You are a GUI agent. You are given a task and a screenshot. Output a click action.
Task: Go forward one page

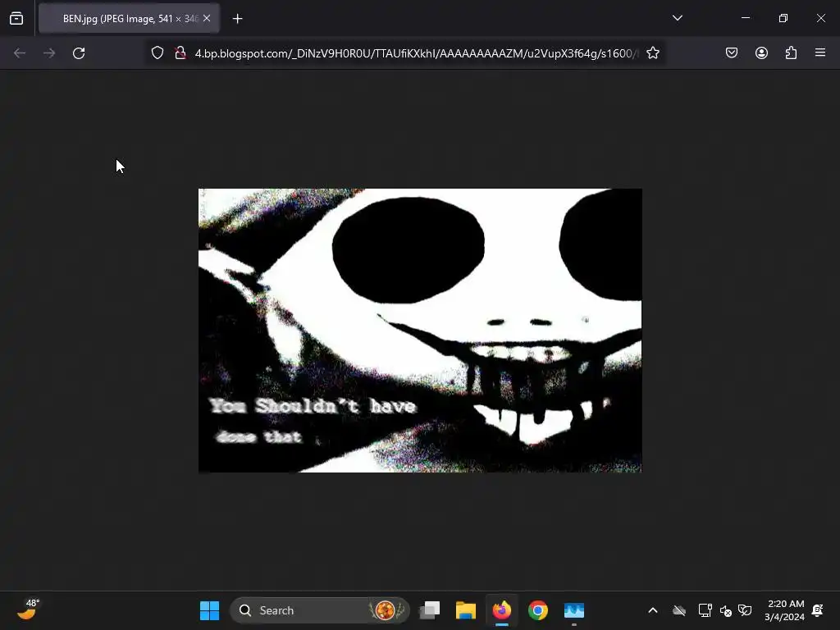tap(49, 53)
